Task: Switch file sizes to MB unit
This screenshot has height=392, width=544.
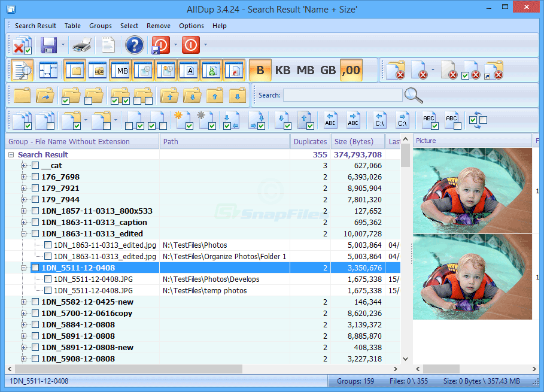Action: click(305, 70)
